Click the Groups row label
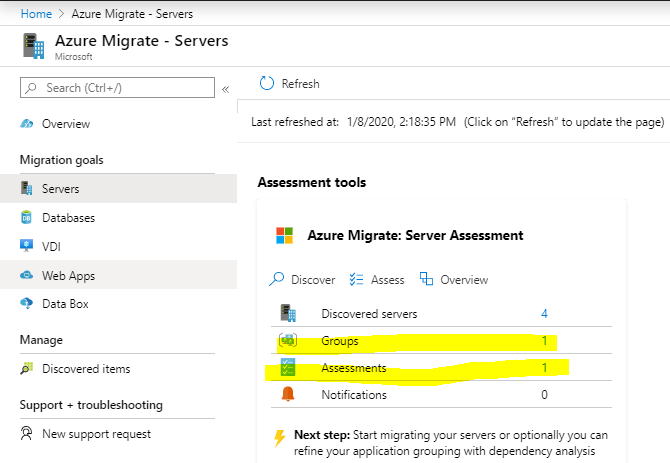 340,341
